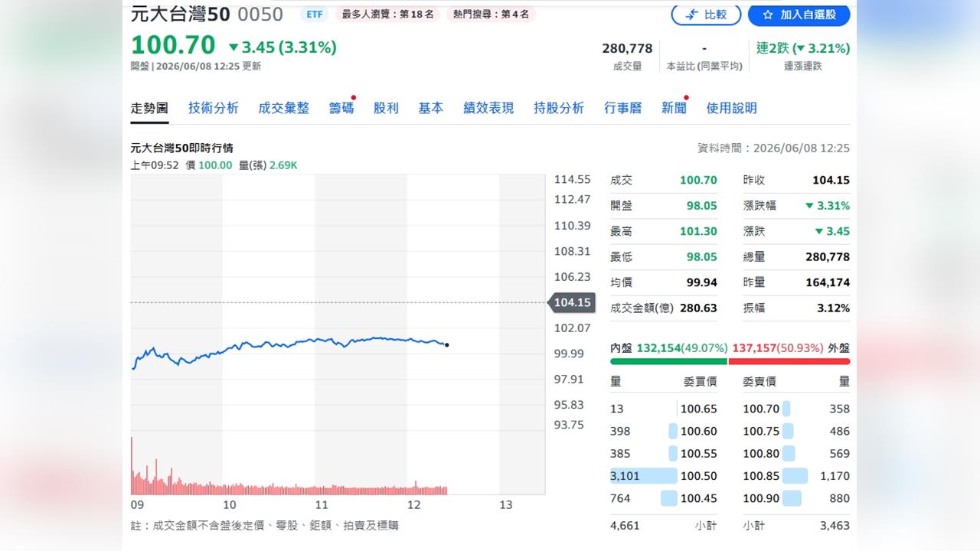
Task: Click the compare arrows icon in 比較 button
Action: tap(692, 15)
